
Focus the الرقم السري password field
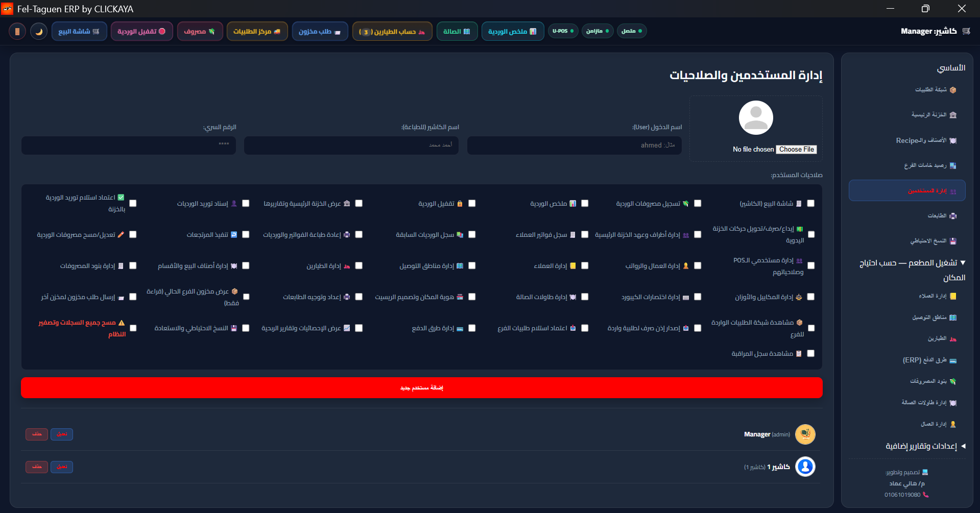tap(129, 145)
